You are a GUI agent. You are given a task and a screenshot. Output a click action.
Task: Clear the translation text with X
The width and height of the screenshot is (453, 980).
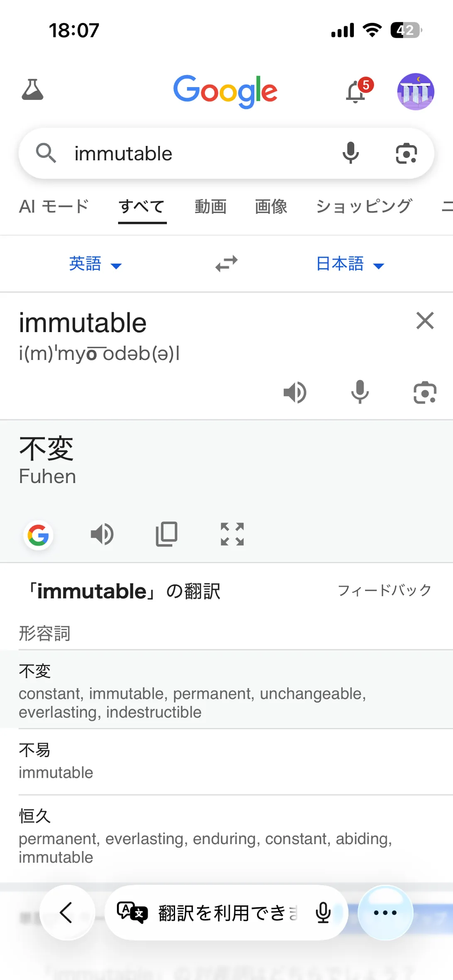point(425,320)
